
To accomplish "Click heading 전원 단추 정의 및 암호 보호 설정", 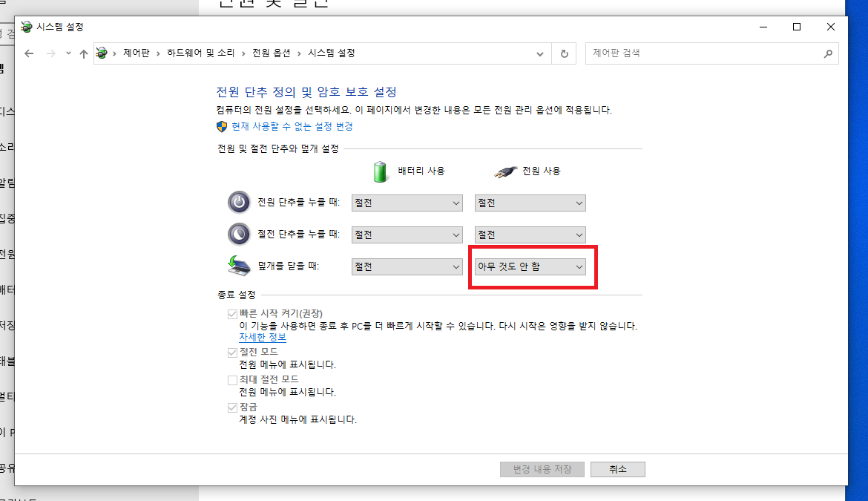I will [x=306, y=92].
